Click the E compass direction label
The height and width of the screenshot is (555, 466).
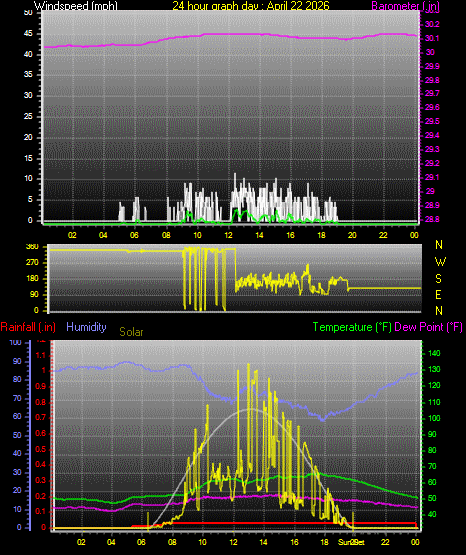[x=438, y=294]
